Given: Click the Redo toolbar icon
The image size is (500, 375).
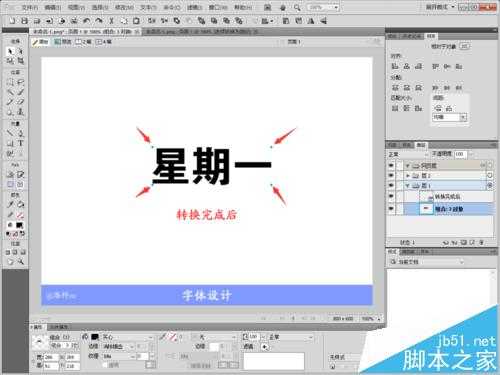Looking at the screenshot, I should click(99, 21).
